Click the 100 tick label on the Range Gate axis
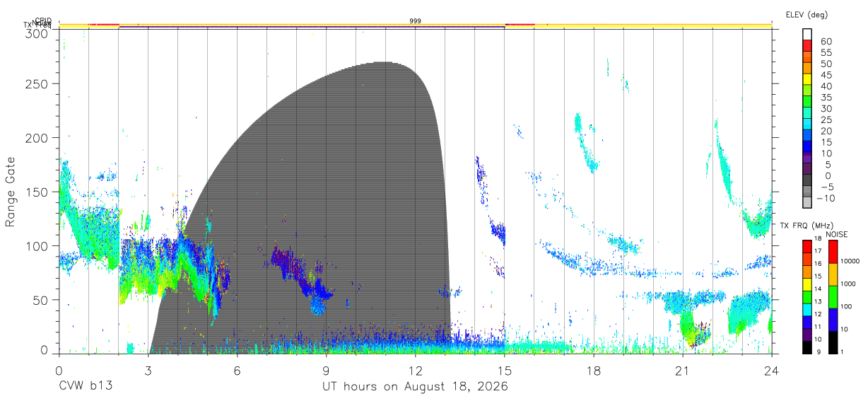This screenshot has height=401, width=868. 37,246
